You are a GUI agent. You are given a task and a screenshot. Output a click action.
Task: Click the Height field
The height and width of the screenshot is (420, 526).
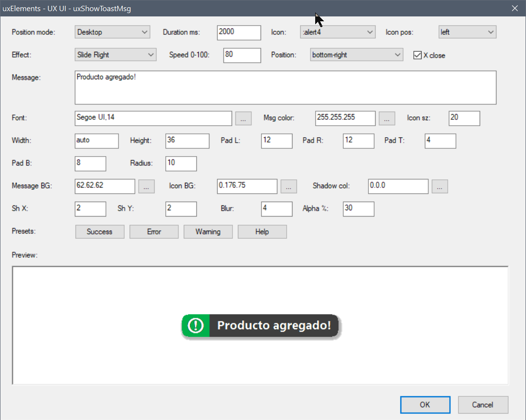pos(187,141)
